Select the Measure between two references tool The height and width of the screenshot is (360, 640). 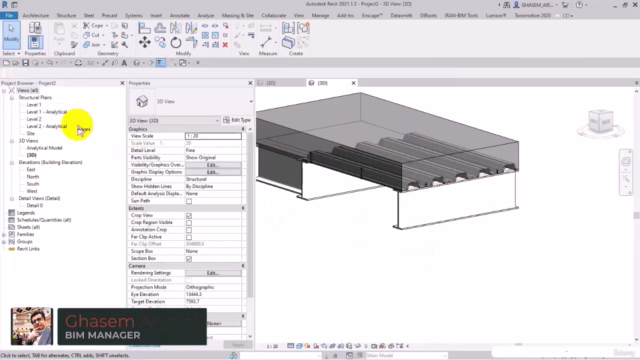[x=266, y=42]
